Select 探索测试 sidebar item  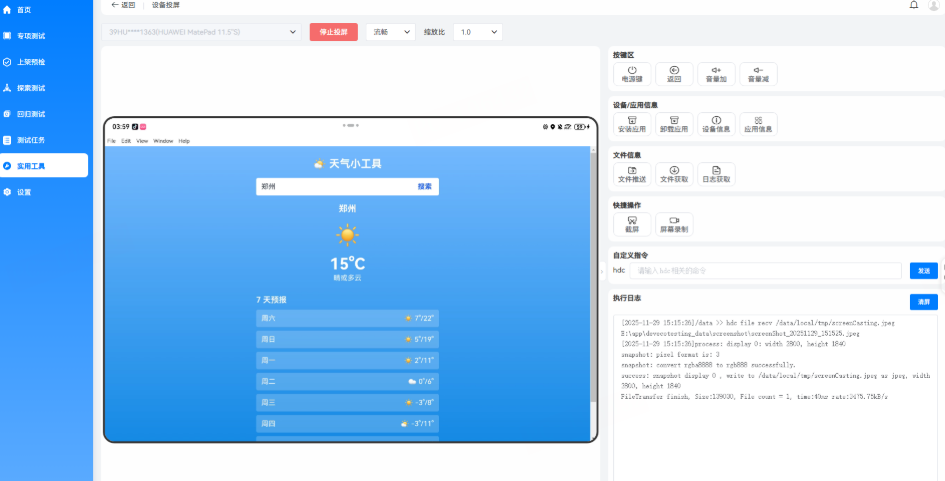pos(24,87)
